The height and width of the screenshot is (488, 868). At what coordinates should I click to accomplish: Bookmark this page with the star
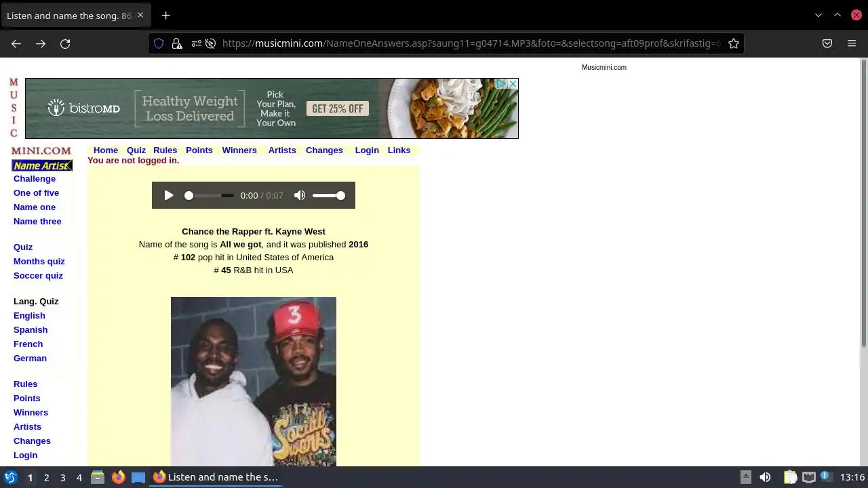click(x=734, y=43)
